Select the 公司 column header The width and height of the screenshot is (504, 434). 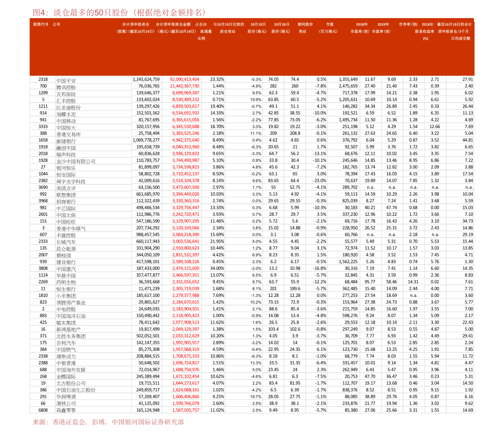56,24
